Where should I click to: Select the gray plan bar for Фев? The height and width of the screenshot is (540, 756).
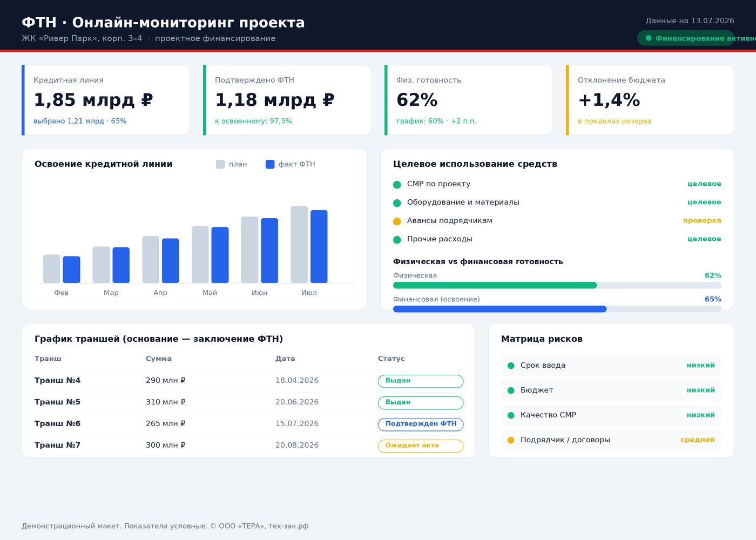[52, 269]
